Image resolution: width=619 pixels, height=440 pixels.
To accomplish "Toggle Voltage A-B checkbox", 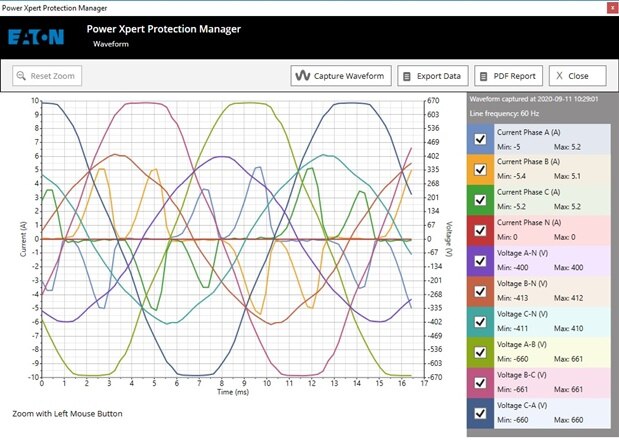I will [x=480, y=352].
